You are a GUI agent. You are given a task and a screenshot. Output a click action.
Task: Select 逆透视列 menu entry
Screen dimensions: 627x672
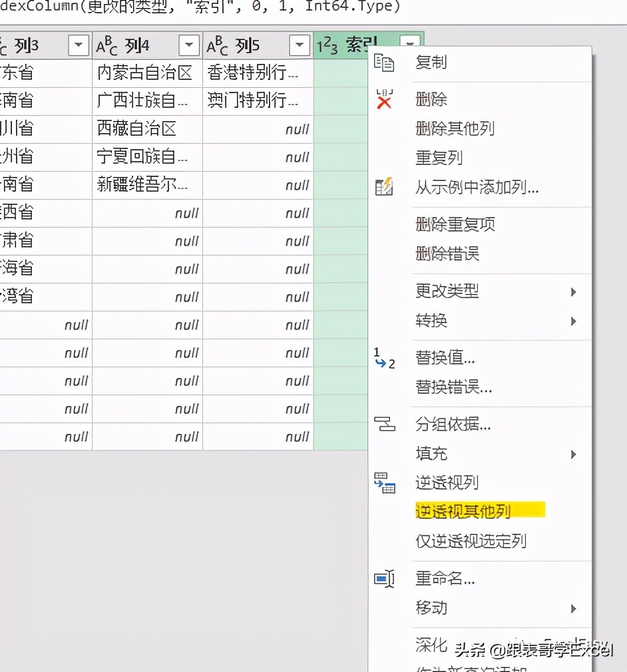447,482
